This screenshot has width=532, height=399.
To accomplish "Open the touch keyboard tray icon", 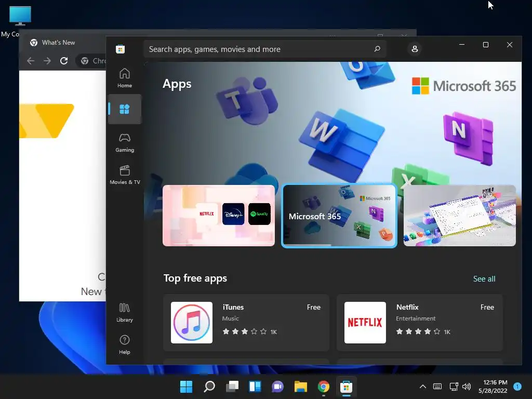I will pyautogui.click(x=437, y=387).
